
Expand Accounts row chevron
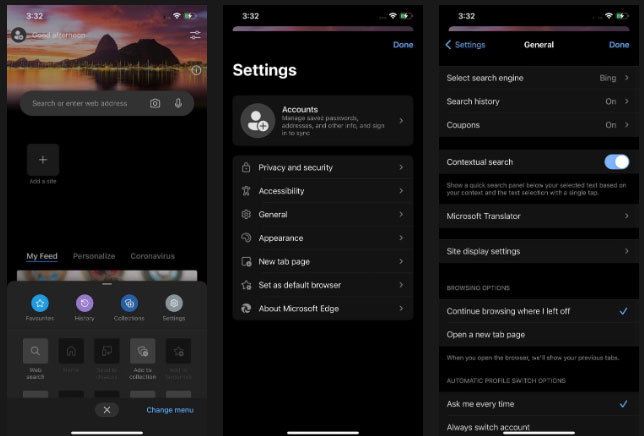coord(401,121)
